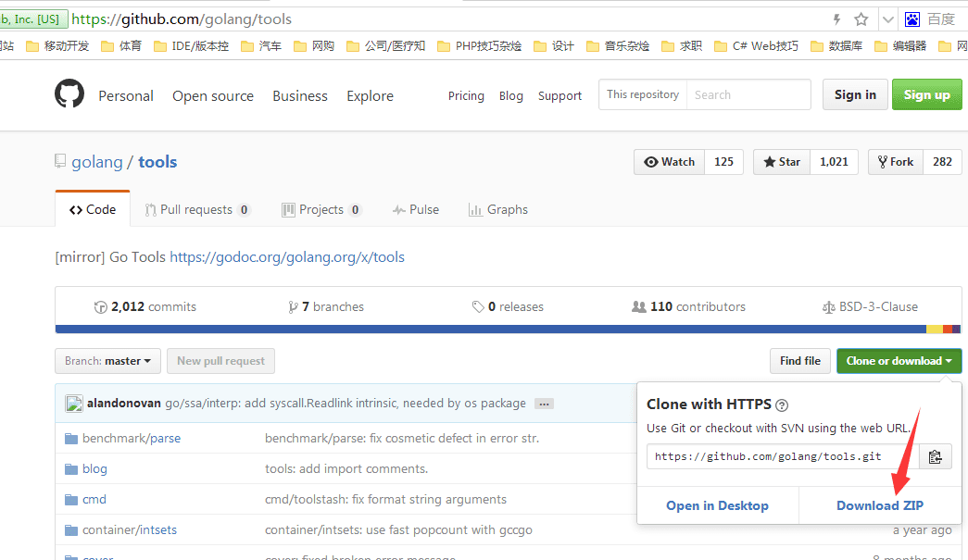Open the Graphs tab
The width and height of the screenshot is (968, 560).
coord(498,210)
